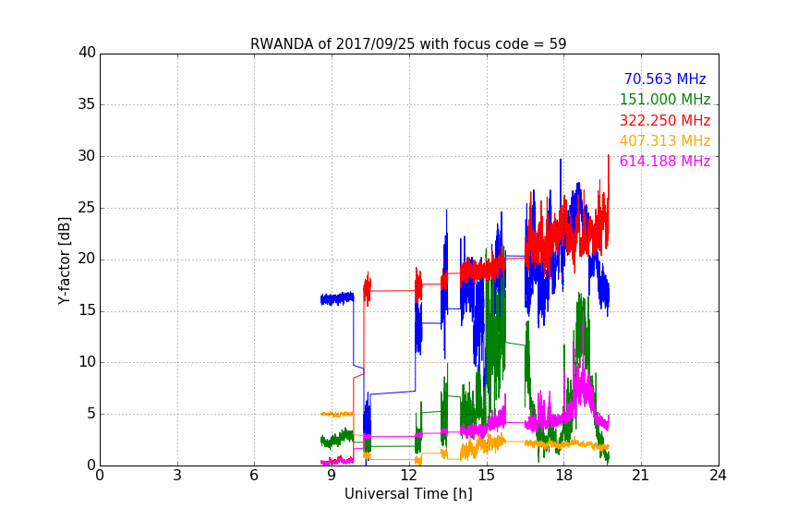The image size is (798, 532).
Task: Click the y-axis tick label 20
Action: point(87,260)
